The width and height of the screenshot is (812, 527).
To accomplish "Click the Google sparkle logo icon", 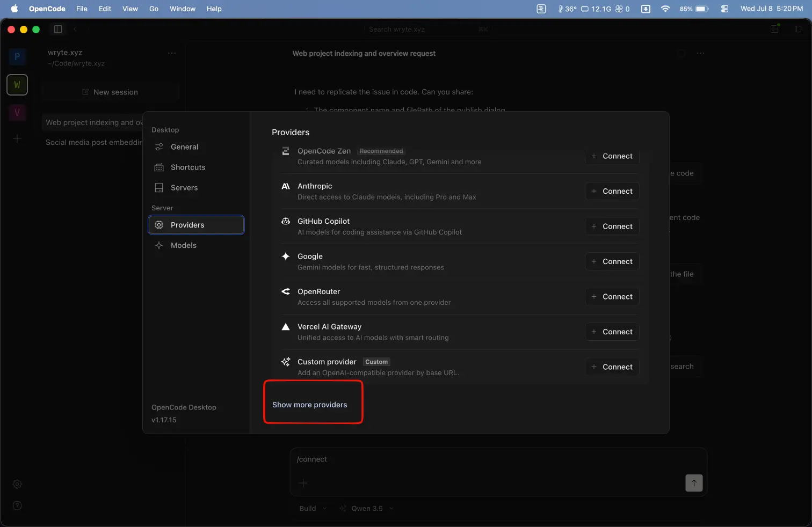I will tap(286, 257).
